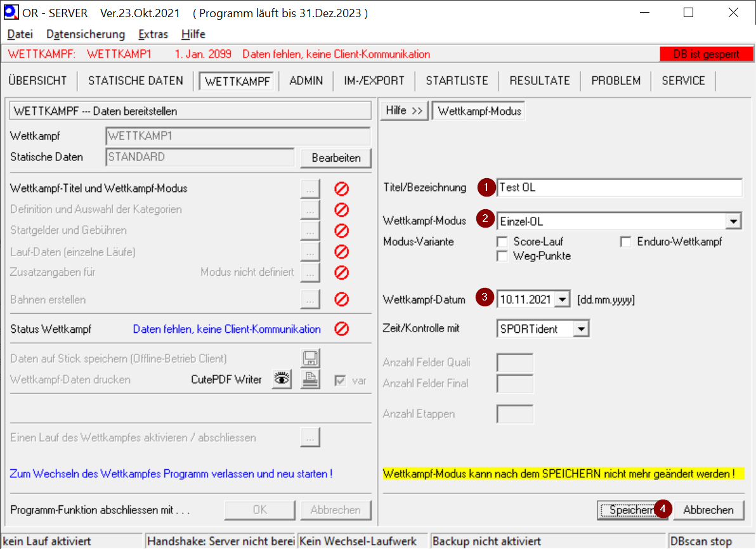Viewport: 756px width, 549px height.
Task: Open the Zeit/Kontrolle SPORTident dropdown
Action: click(582, 329)
